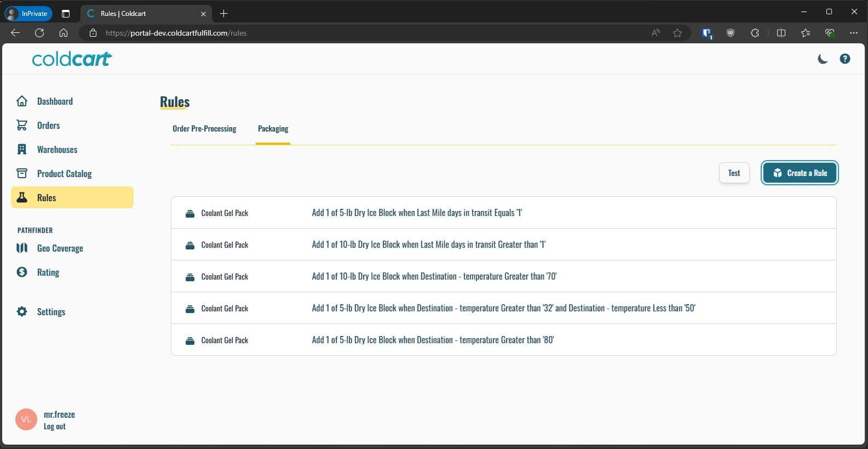This screenshot has width=868, height=449.
Task: Click the Create a Rule button
Action: click(x=799, y=173)
